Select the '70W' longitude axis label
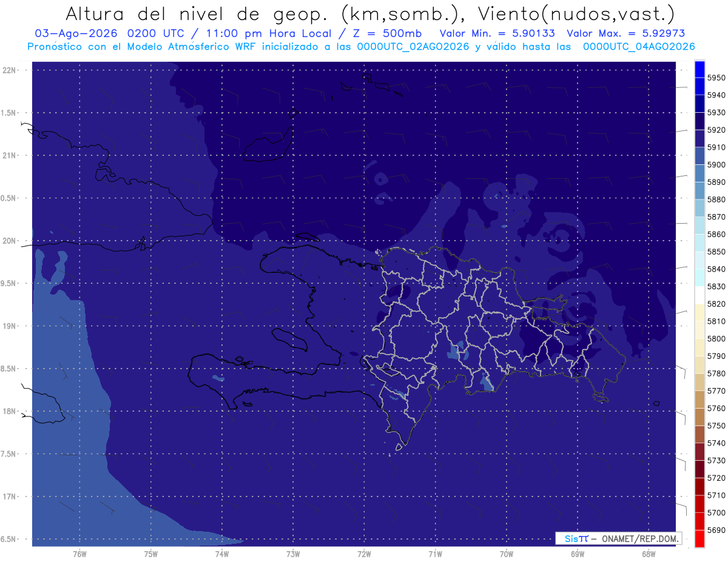The width and height of the screenshot is (728, 562). pos(507,554)
